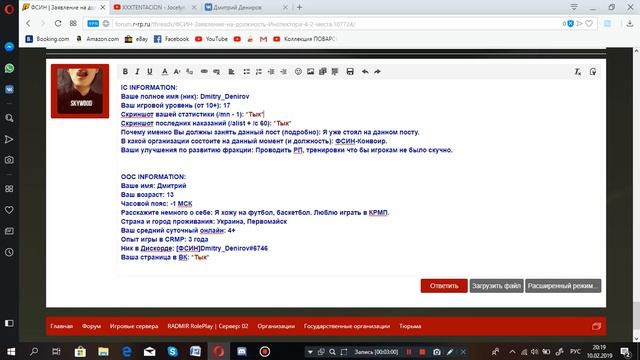Switch to the ФСИН Заявление tab

tap(64, 7)
